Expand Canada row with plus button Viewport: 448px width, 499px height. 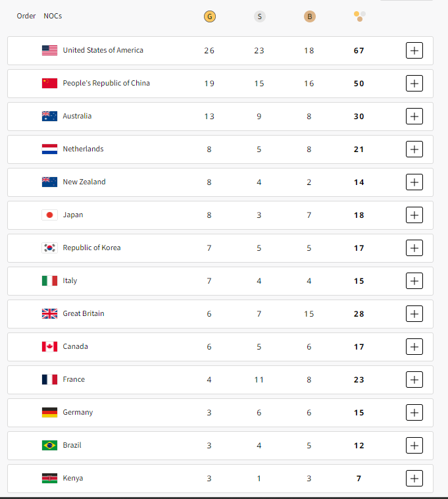[414, 346]
